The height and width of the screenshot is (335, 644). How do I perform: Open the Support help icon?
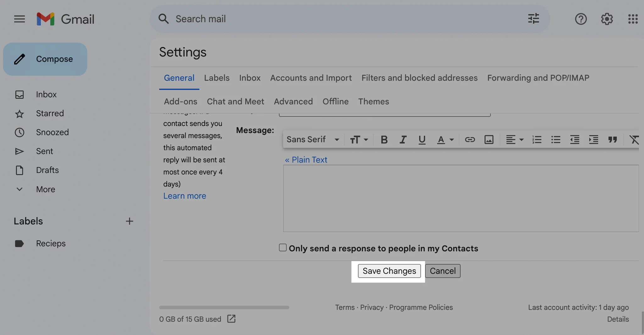[x=581, y=19]
